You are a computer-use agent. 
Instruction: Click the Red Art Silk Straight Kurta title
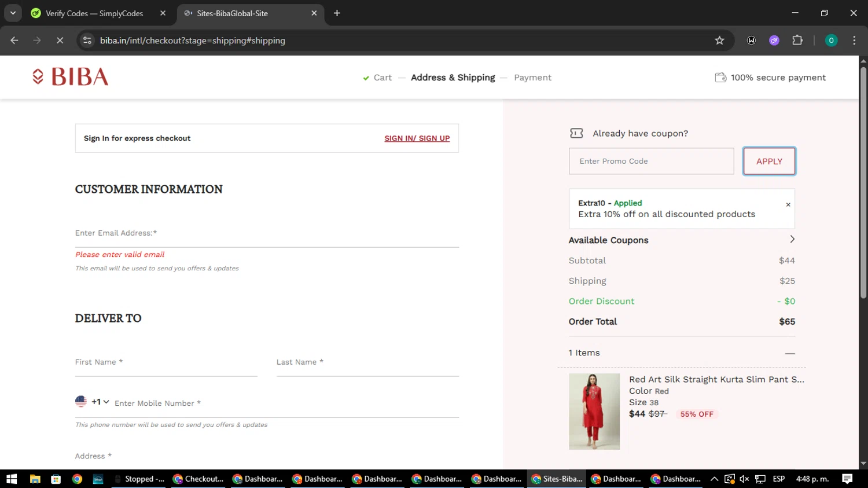(716, 379)
